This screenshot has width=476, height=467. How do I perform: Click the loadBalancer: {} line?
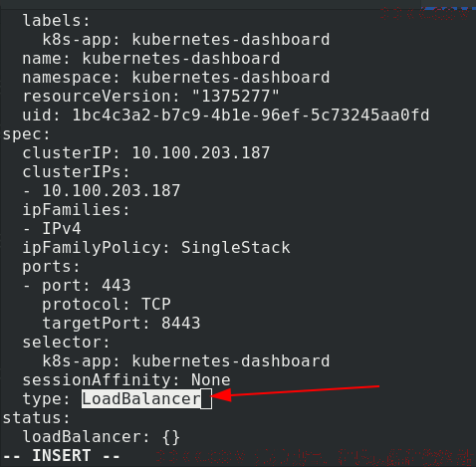pos(102,437)
